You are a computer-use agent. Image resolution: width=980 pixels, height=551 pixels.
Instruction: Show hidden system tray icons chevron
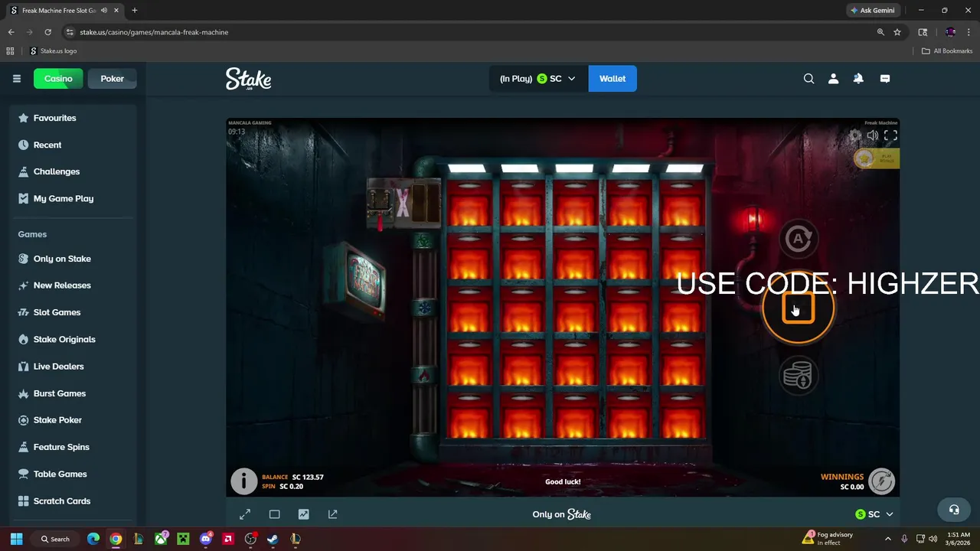[888, 539]
